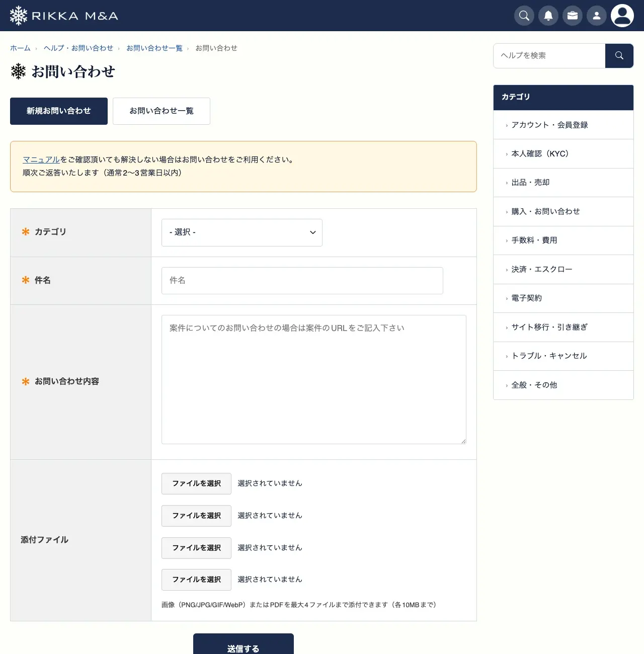The height and width of the screenshot is (654, 644).
Task: Click the fourth ファイルを選択 button
Action: tap(196, 580)
